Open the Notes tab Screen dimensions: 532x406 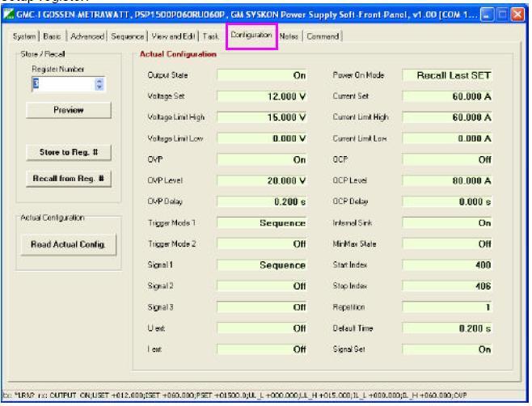tap(289, 36)
